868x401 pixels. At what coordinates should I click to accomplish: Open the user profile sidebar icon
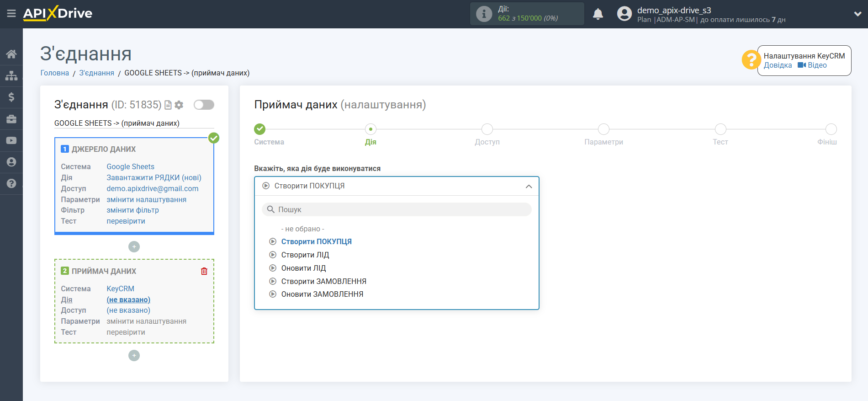tap(11, 162)
